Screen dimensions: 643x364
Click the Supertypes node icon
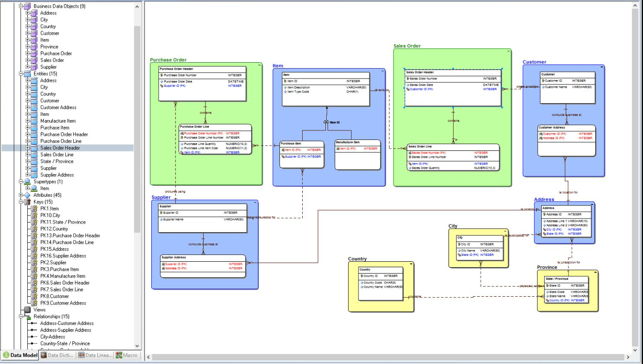click(x=27, y=181)
